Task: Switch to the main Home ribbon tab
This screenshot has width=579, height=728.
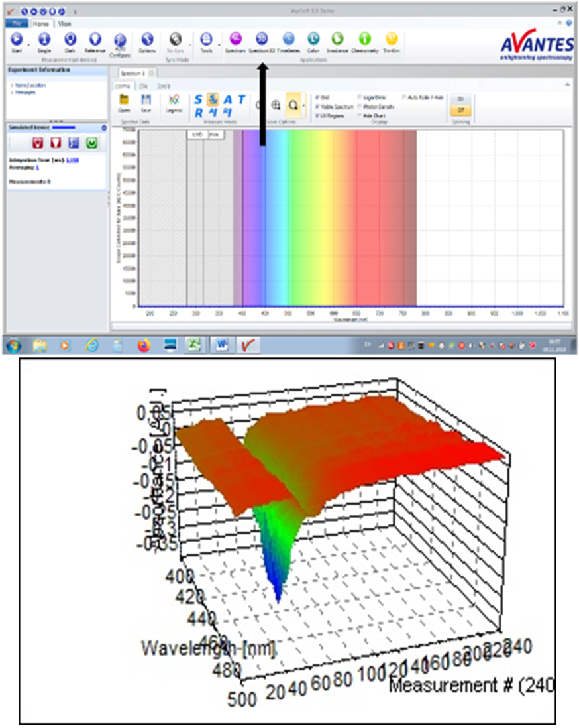Action: [41, 23]
